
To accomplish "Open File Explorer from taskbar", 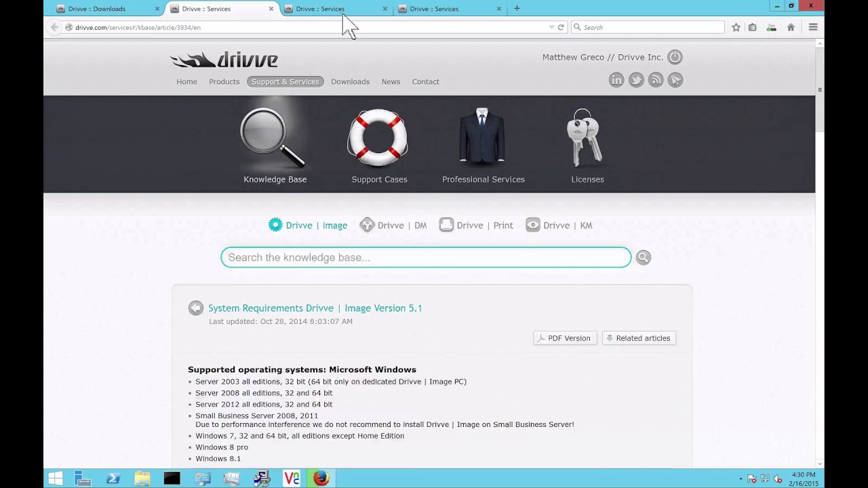I will (x=142, y=479).
